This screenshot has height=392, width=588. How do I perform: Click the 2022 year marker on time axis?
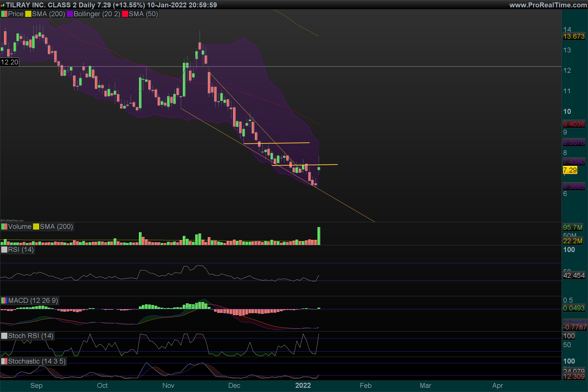[x=303, y=385]
